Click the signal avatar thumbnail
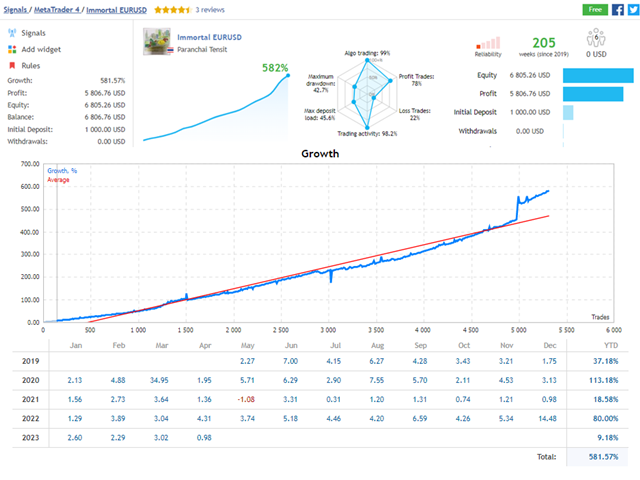 (x=156, y=41)
